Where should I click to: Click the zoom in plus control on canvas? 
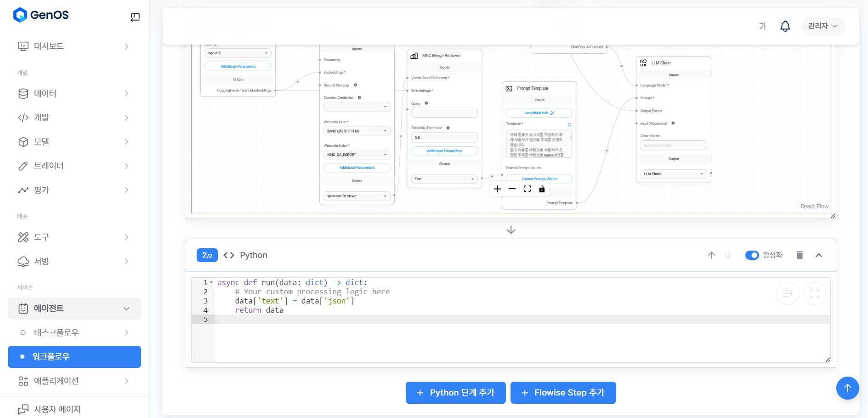tap(497, 189)
